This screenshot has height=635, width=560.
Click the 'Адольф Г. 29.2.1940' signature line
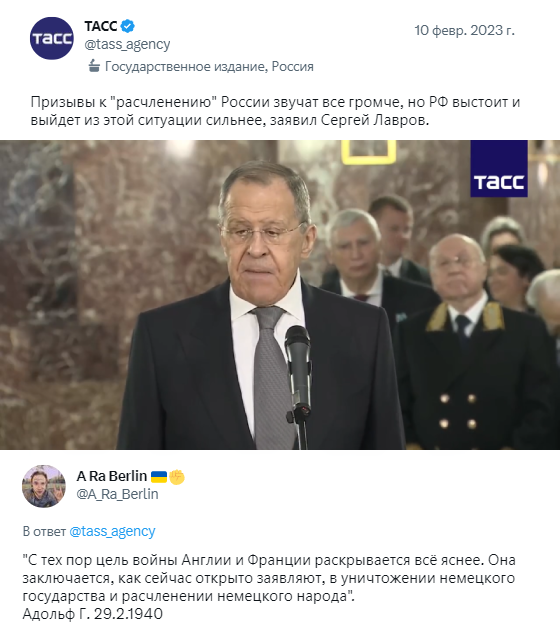[93, 614]
